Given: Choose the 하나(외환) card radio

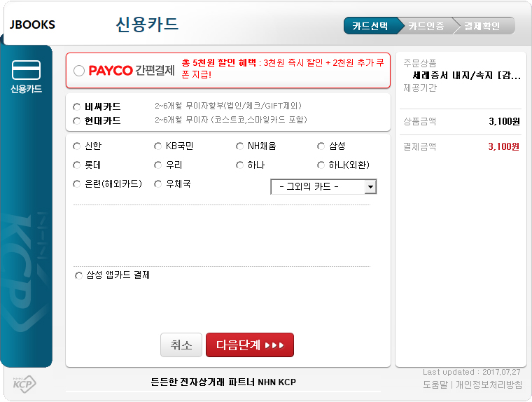Looking at the screenshot, I should [321, 165].
